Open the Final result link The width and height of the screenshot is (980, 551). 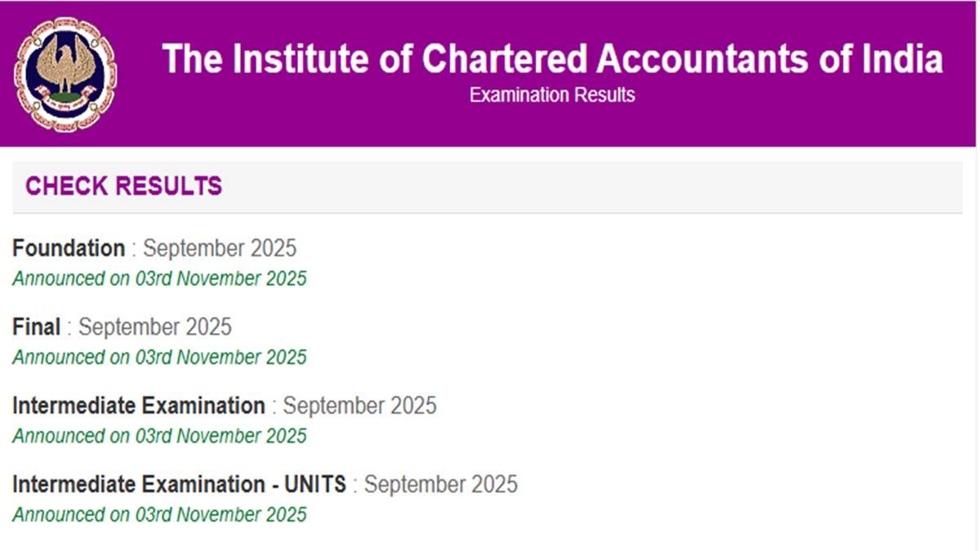pyautogui.click(x=36, y=327)
